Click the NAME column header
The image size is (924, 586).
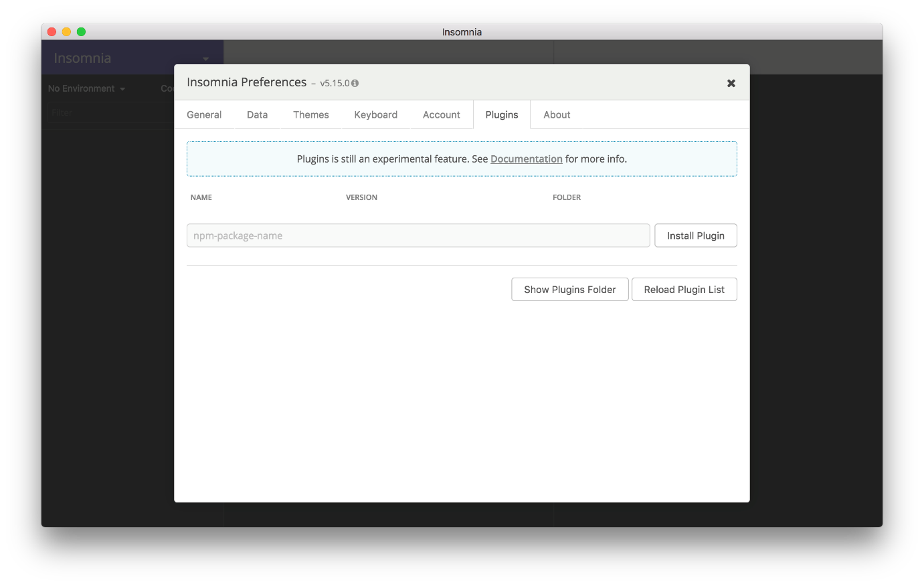point(201,197)
